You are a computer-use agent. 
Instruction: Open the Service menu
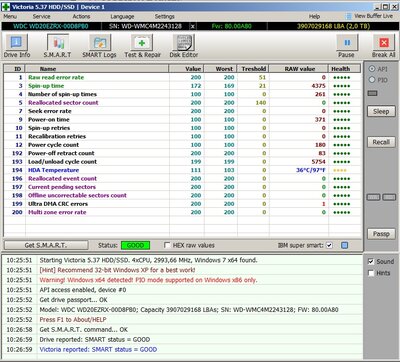(x=42, y=16)
